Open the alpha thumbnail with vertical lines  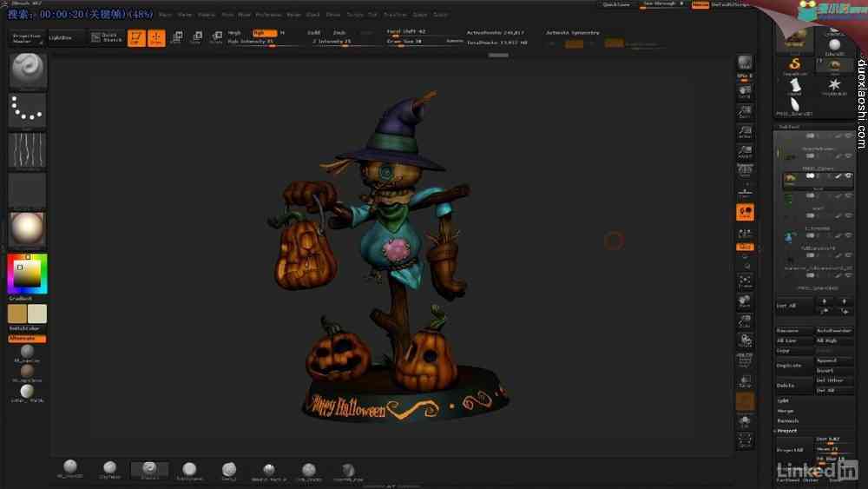(28, 150)
